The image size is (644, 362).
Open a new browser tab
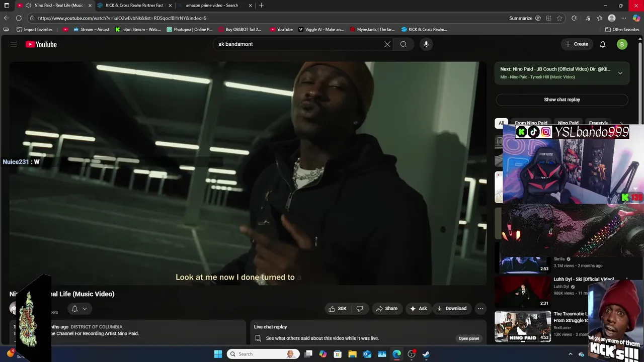click(261, 6)
